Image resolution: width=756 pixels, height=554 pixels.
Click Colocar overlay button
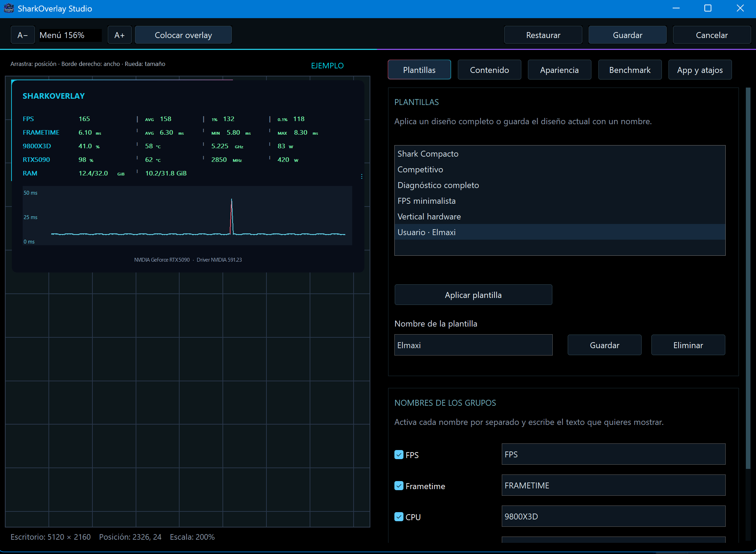183,35
